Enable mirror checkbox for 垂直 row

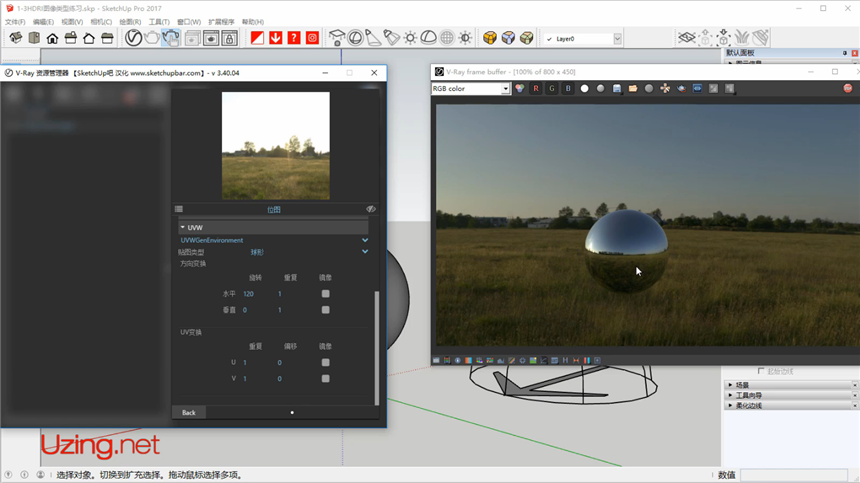pos(325,310)
